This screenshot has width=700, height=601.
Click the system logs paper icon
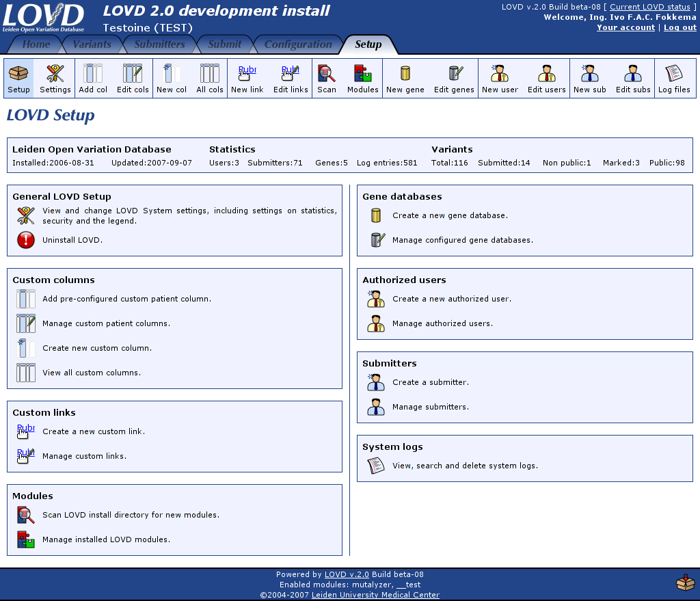(376, 466)
